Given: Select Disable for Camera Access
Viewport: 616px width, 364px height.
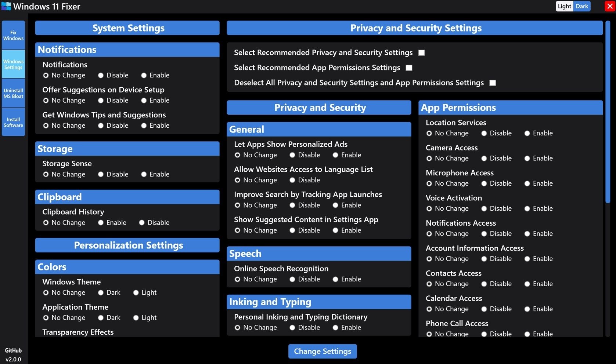Looking at the screenshot, I should click(484, 159).
